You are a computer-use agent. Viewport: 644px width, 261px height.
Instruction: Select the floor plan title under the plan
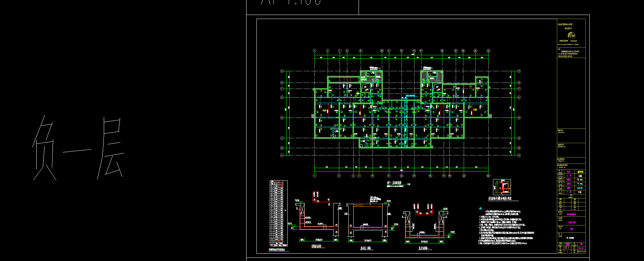click(x=395, y=183)
